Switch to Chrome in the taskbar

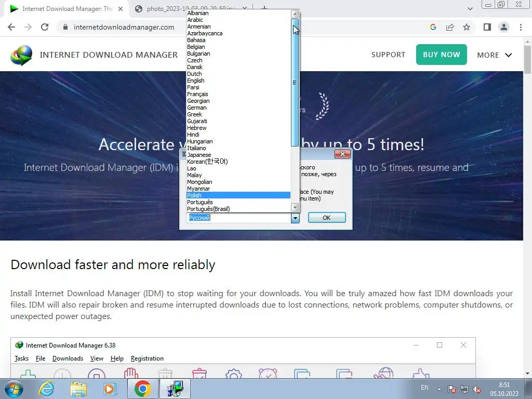143,389
